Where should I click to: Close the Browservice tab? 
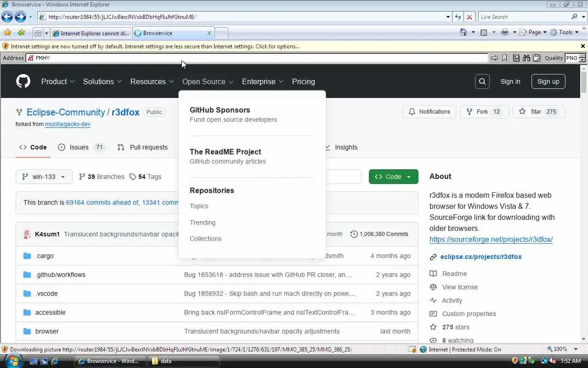pyautogui.click(x=209, y=33)
